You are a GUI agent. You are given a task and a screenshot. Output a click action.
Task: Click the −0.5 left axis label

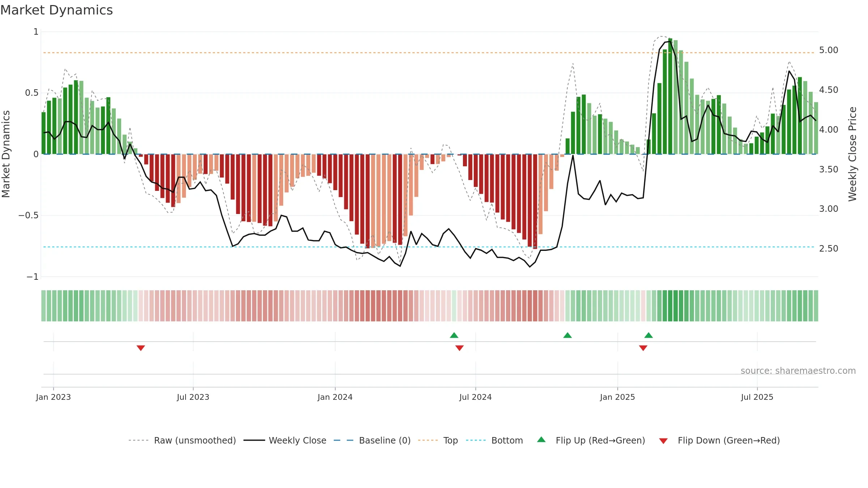point(28,215)
